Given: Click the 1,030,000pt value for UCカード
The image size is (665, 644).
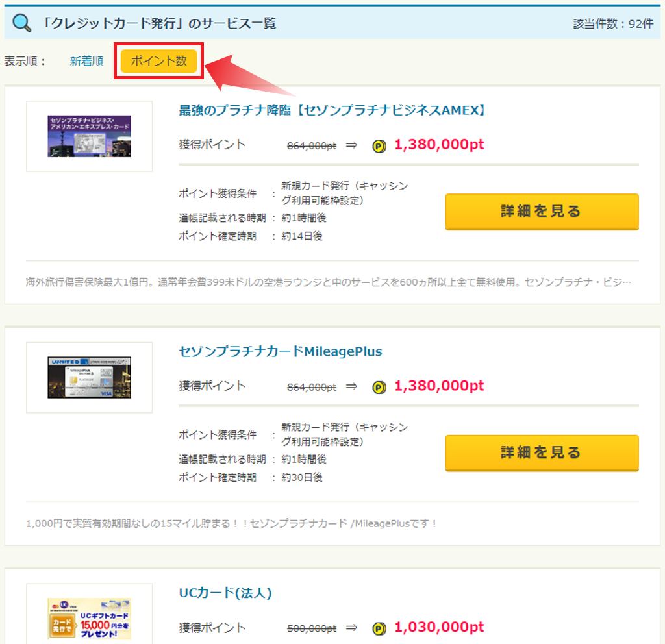Looking at the screenshot, I should point(439,627).
